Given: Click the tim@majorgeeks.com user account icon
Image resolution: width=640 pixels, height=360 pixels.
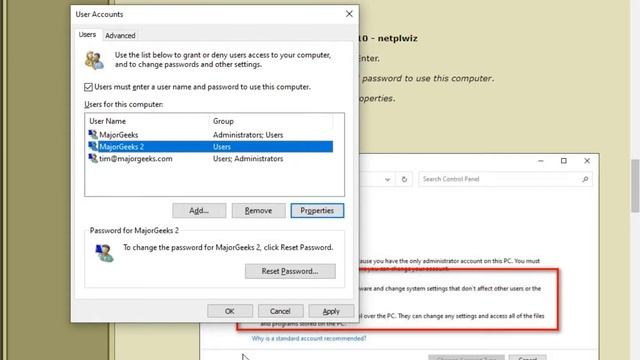Looking at the screenshot, I should (x=93, y=158).
